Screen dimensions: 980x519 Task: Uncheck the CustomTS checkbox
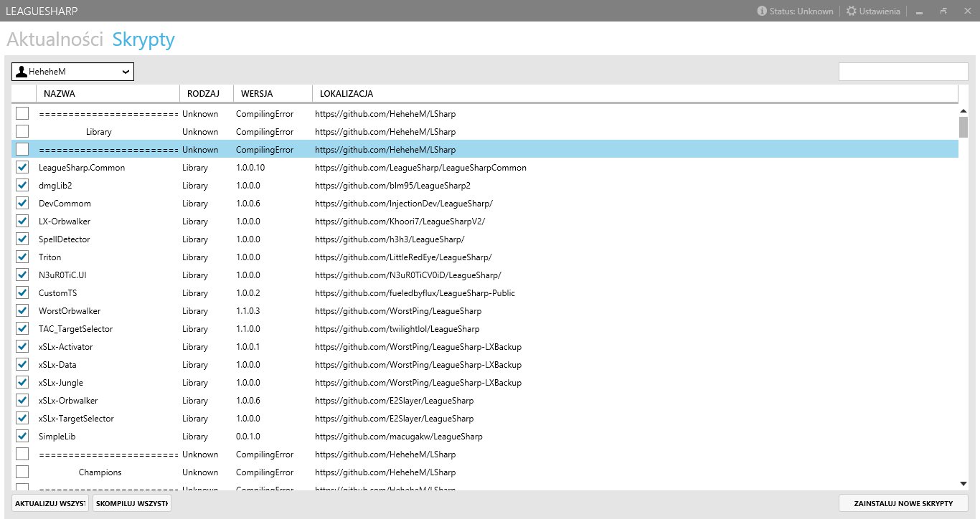pos(22,292)
